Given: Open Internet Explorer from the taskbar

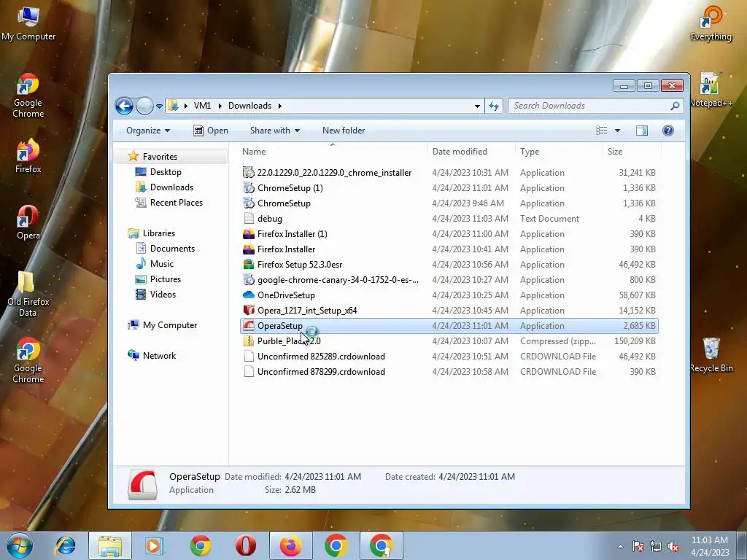Looking at the screenshot, I should pyautogui.click(x=65, y=545).
